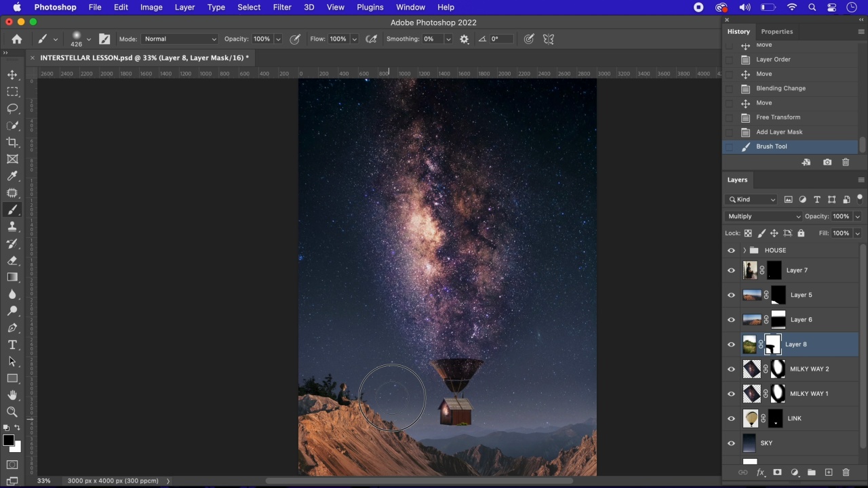Click the foreground color swatch
868x488 pixels.
[x=8, y=441]
